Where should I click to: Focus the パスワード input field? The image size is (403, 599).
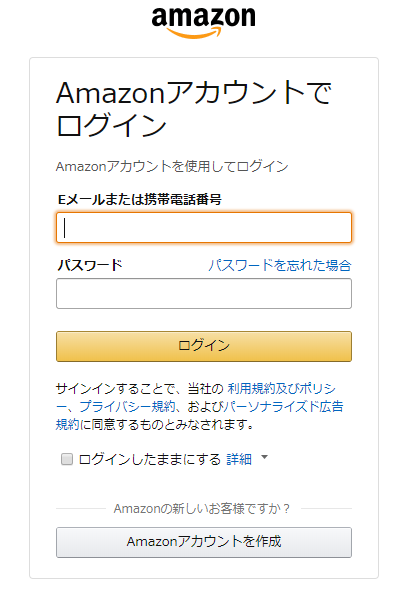pos(204,293)
